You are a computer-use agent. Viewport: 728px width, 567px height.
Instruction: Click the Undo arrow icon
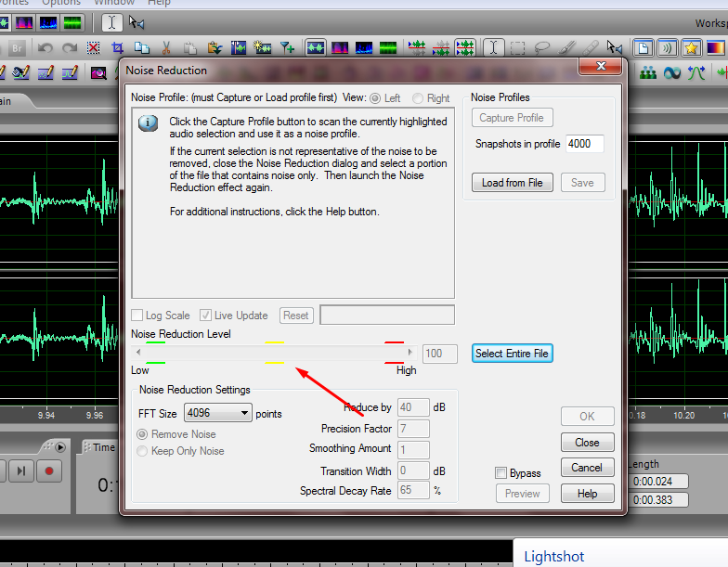point(45,48)
